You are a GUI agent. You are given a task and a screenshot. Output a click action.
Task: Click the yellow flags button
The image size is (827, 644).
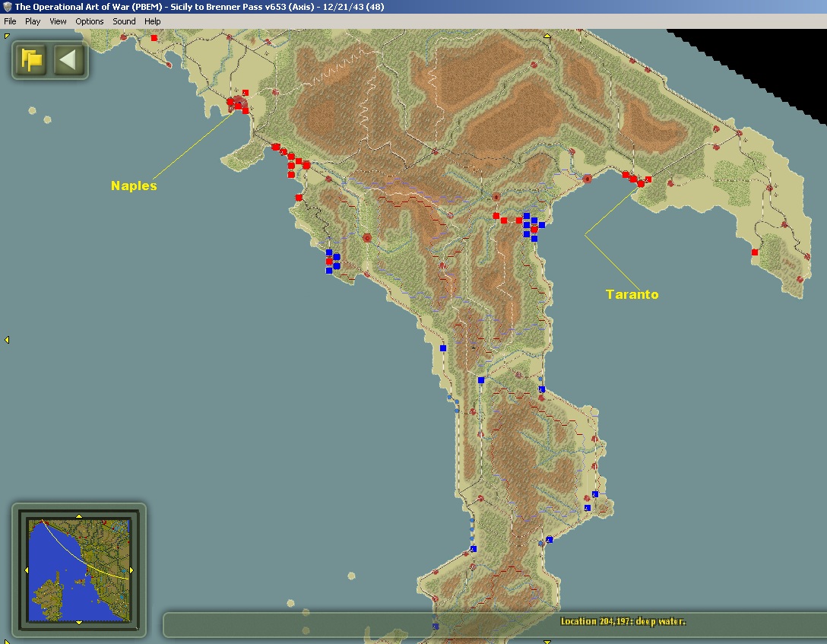click(32, 59)
